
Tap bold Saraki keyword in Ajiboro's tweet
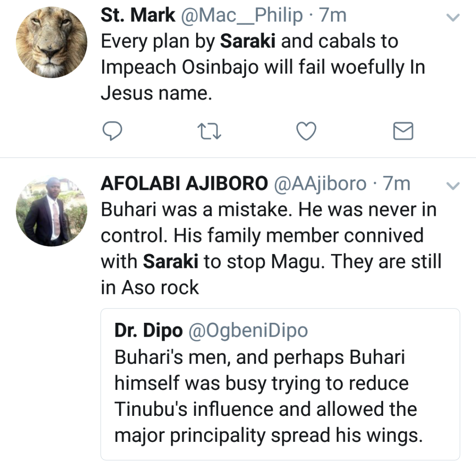(171, 262)
